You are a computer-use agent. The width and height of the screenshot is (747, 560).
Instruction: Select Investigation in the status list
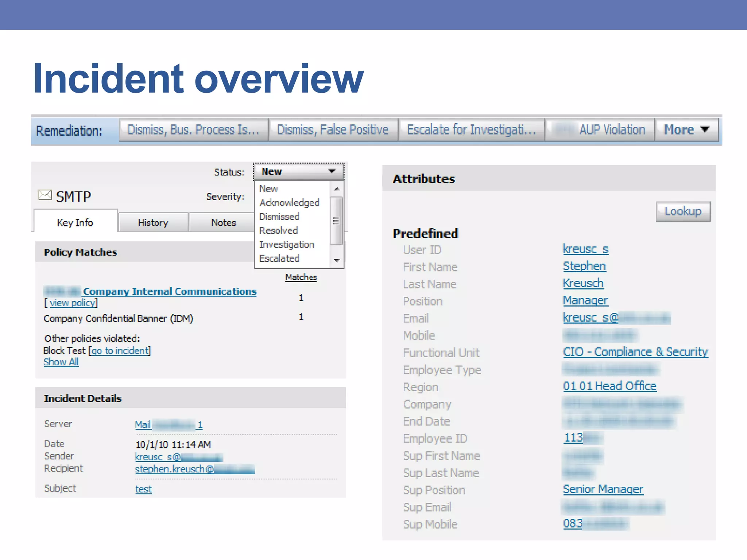point(287,245)
